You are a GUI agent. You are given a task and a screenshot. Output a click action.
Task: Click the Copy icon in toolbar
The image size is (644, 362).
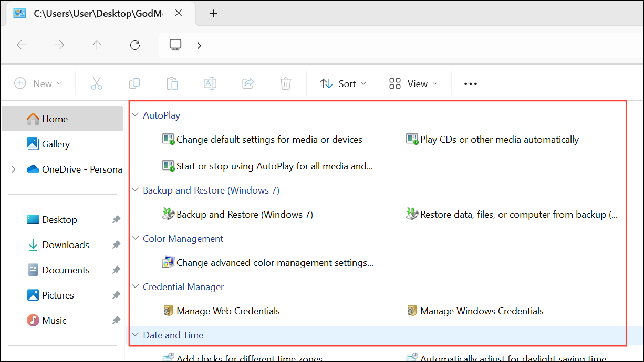coord(134,83)
